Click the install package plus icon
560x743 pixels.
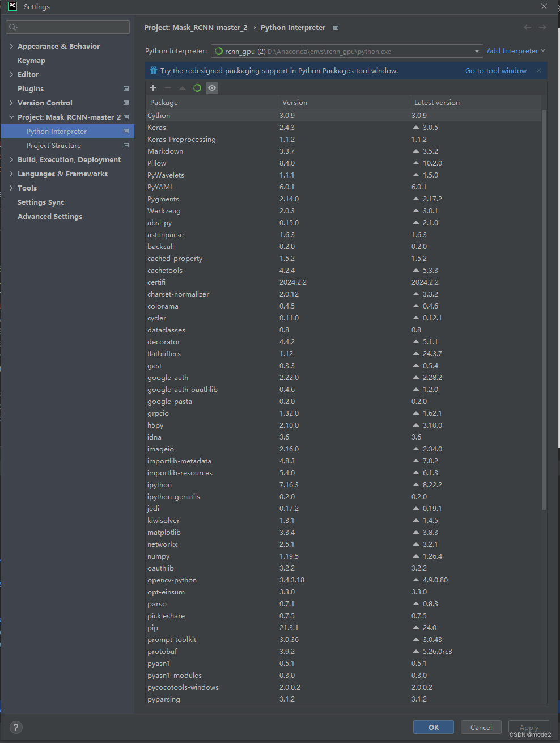[x=153, y=88]
